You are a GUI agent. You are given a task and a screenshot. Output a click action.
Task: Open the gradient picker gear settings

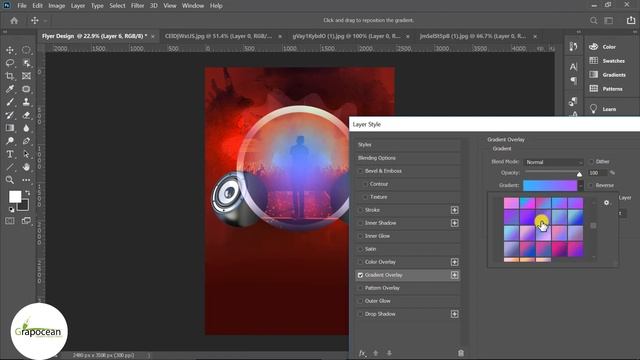[x=607, y=202]
